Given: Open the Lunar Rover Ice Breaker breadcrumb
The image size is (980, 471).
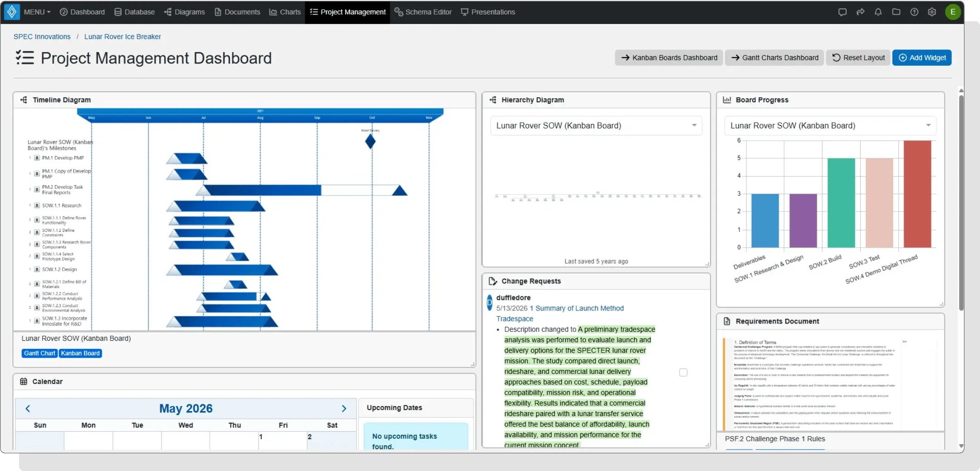Looking at the screenshot, I should 122,37.
